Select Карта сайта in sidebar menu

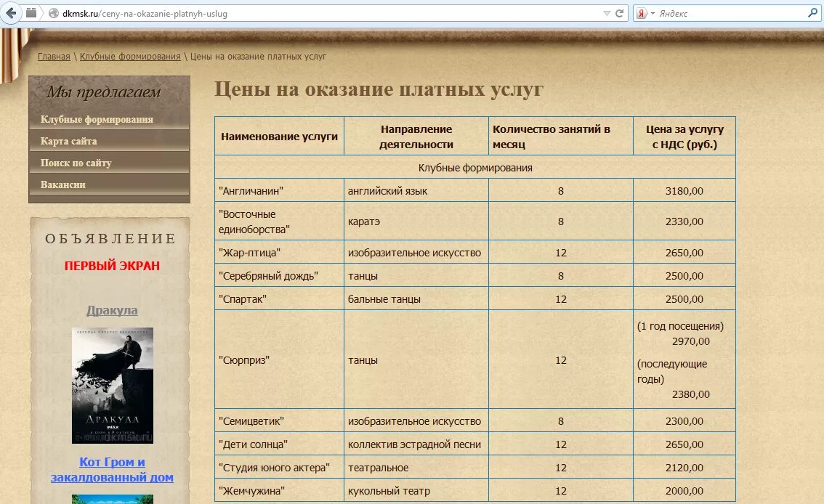tap(109, 141)
